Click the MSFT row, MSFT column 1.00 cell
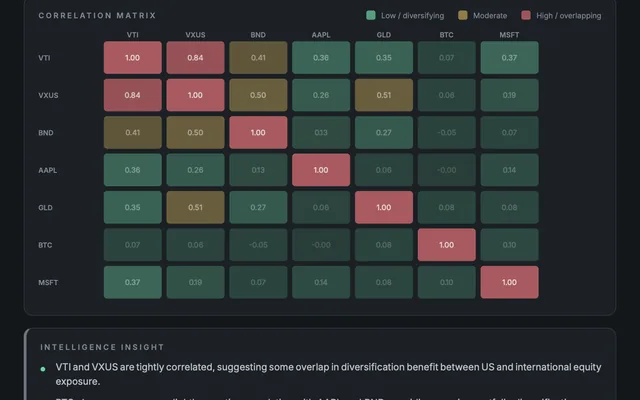 click(509, 282)
